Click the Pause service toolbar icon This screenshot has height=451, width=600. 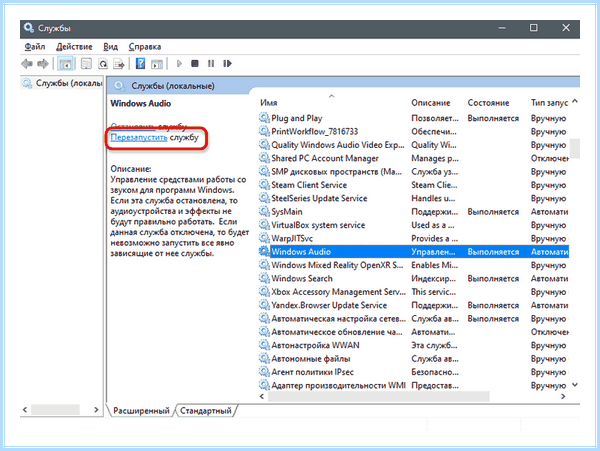pos(211,63)
